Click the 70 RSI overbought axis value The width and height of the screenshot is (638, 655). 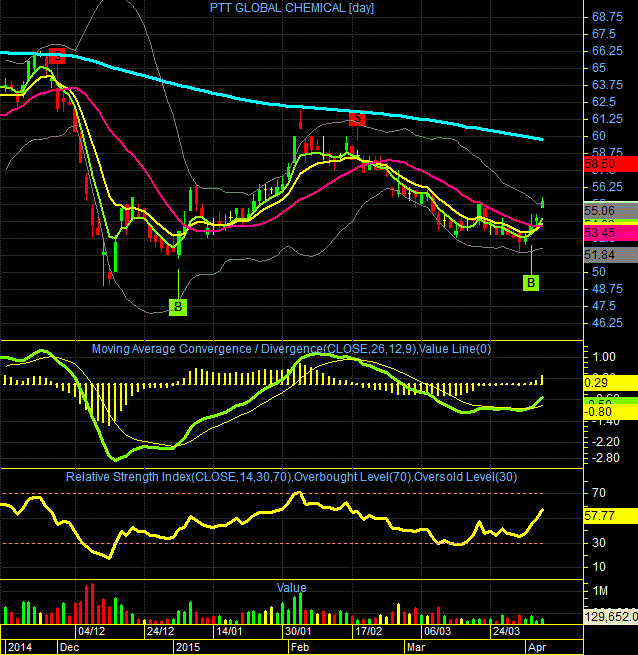(x=599, y=493)
